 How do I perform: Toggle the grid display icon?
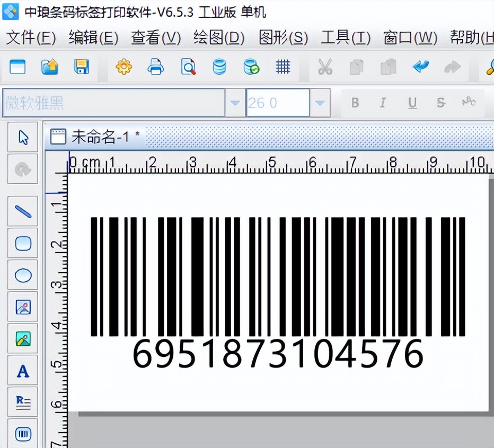pos(283,67)
